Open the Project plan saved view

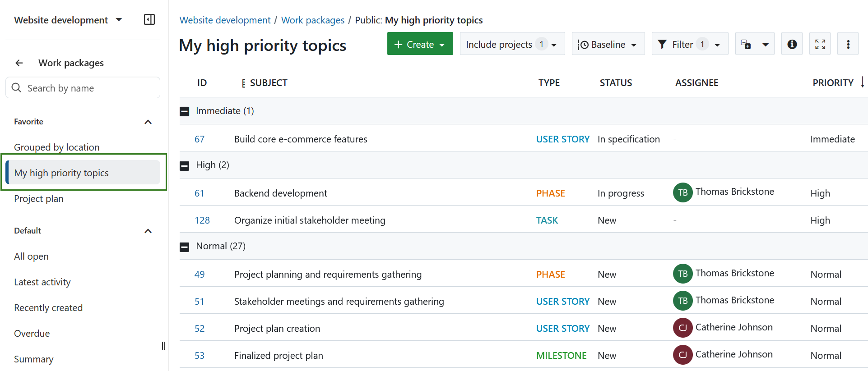[39, 198]
